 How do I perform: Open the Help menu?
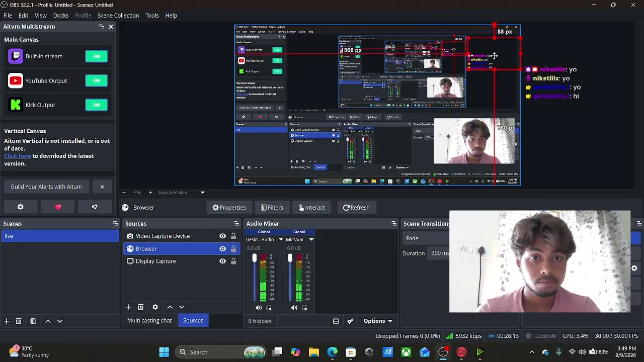coord(171,15)
